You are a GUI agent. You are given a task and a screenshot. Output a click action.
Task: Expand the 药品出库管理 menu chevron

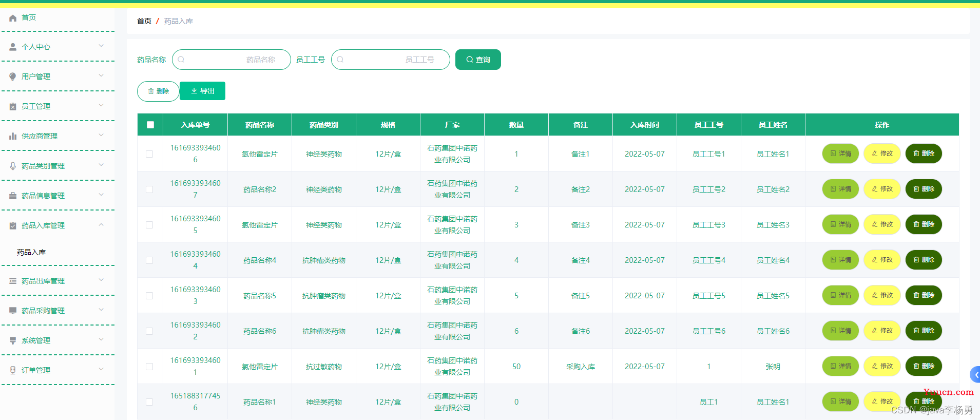pos(101,280)
